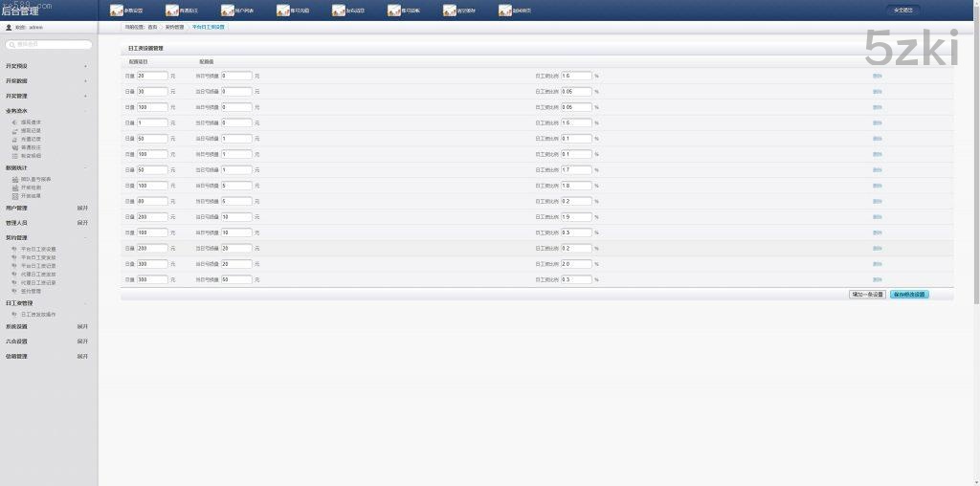
Task: Expand 六合设置 via its 展开 link
Action: [x=82, y=342]
